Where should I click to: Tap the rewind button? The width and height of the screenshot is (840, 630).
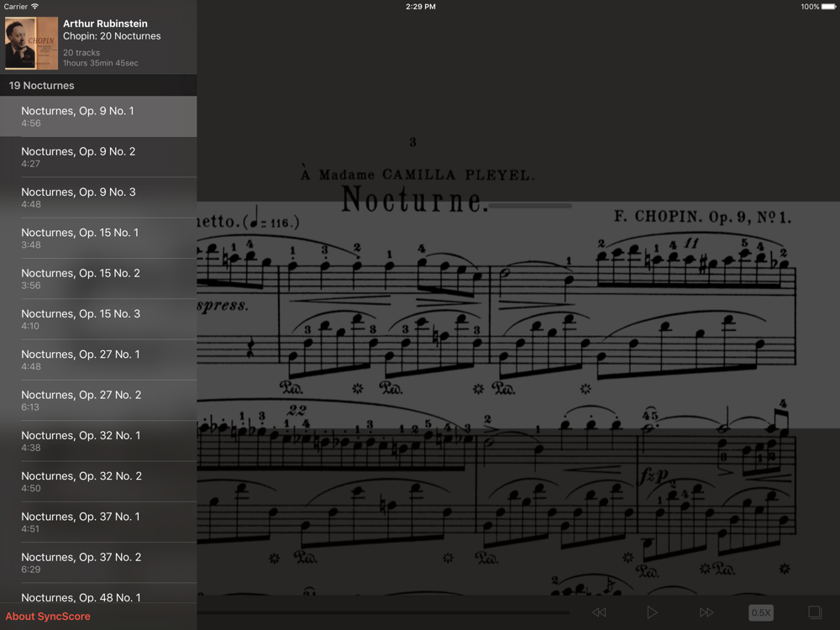599,612
